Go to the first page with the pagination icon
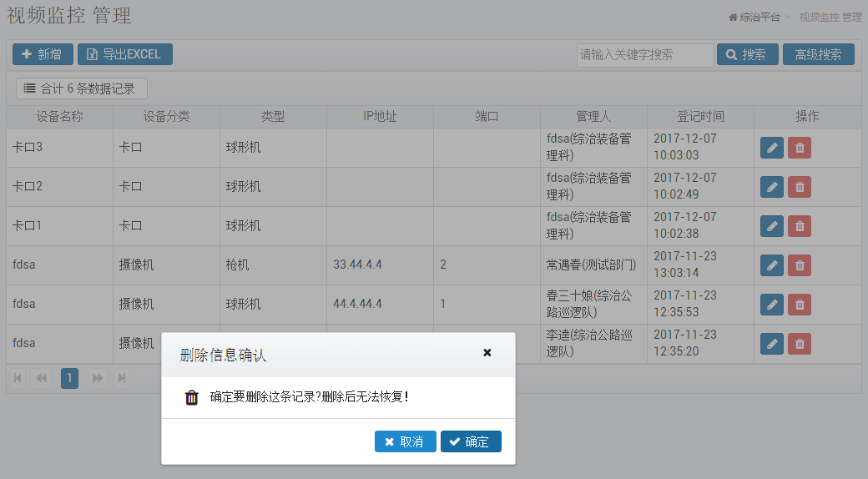Screen dimensions: 868x479 18,378
